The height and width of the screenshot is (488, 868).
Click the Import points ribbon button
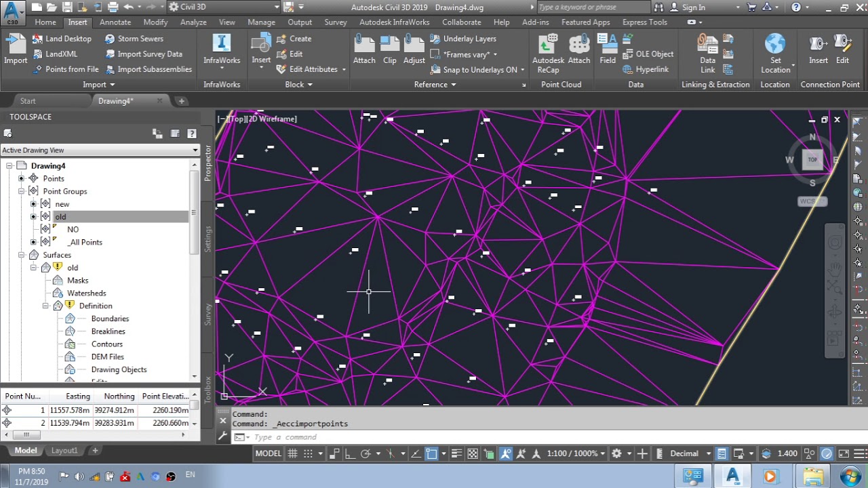16,49
